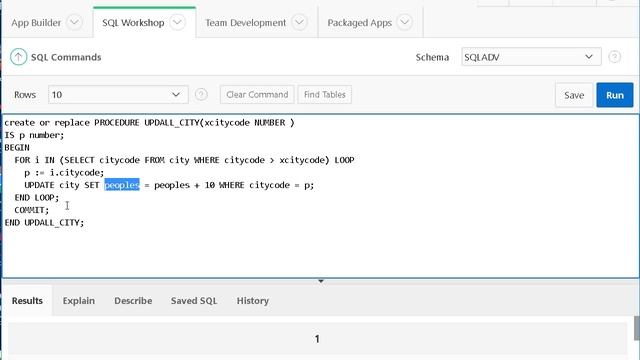The height and width of the screenshot is (360, 640).
Task: Open the Packaged Apps tab
Action: (360, 23)
